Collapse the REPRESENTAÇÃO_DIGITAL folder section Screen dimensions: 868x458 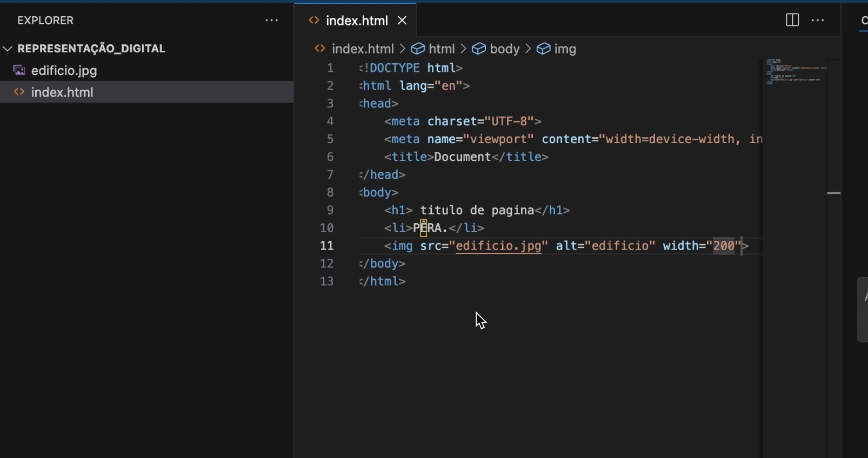(x=8, y=49)
